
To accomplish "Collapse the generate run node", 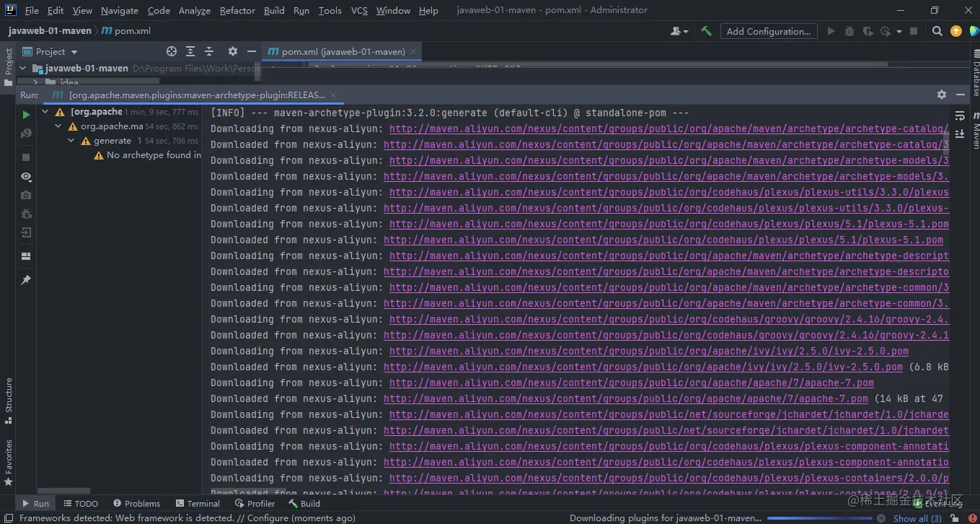I will 71,141.
